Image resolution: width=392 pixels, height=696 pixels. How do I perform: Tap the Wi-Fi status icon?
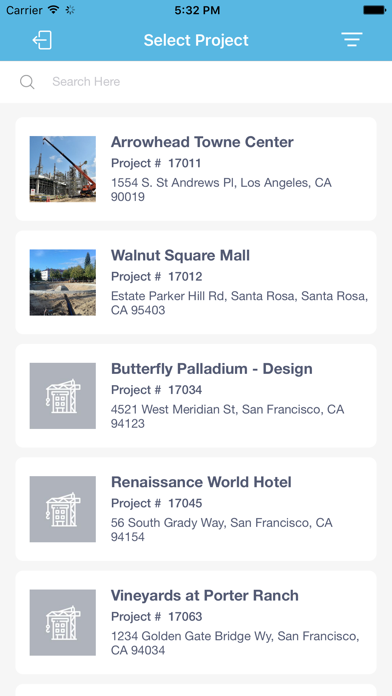click(54, 10)
